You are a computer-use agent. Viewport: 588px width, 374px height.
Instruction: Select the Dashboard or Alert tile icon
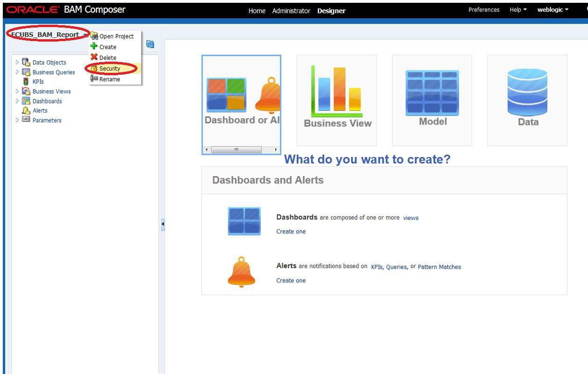point(241,100)
